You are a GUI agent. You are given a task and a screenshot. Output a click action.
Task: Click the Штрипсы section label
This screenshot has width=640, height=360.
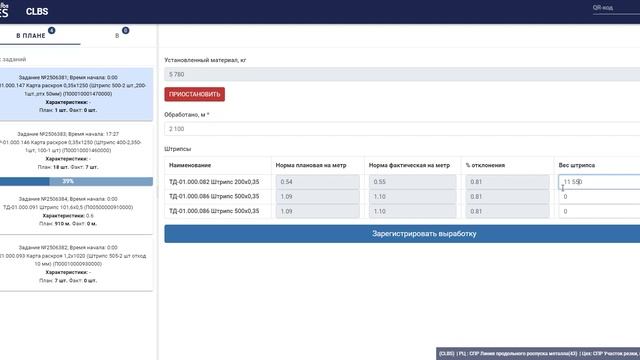[x=178, y=149]
